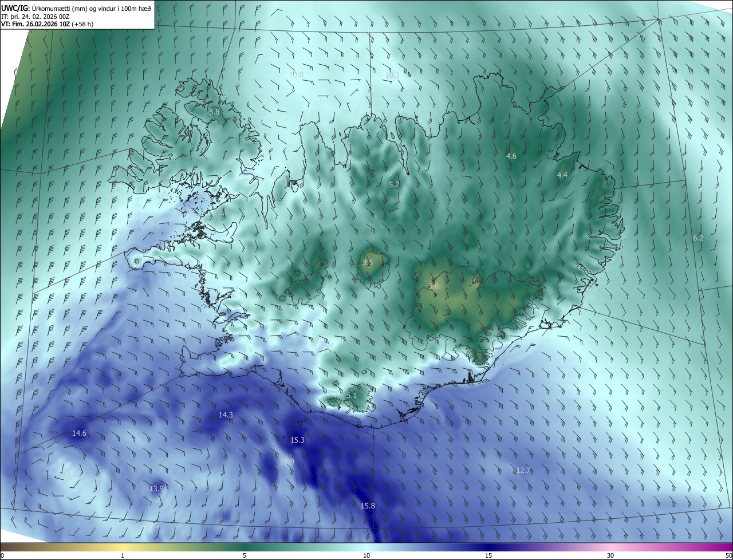Click the 13.9 value label
The height and width of the screenshot is (560, 733).
coord(156,489)
